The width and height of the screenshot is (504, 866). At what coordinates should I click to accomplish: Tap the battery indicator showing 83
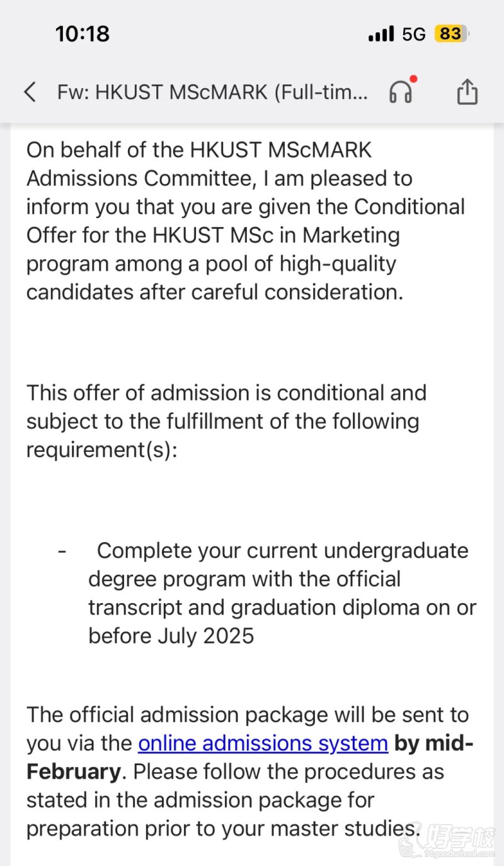pyautogui.click(x=451, y=33)
